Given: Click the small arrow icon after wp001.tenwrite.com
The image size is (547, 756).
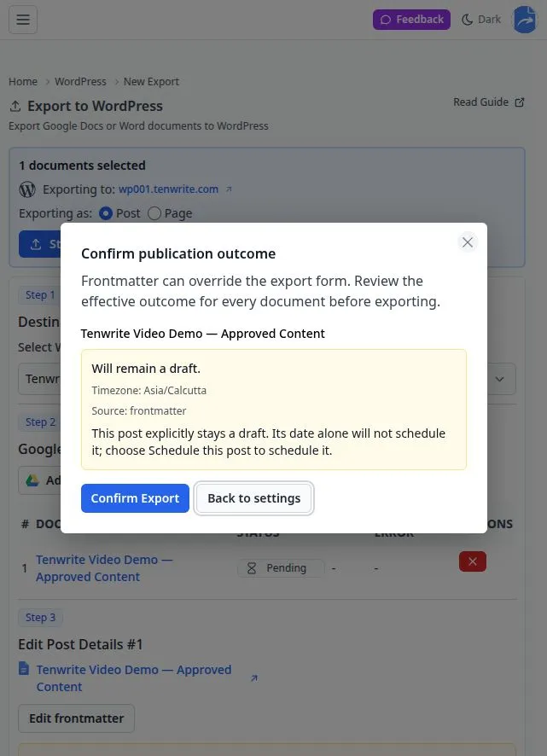Looking at the screenshot, I should coord(229,189).
